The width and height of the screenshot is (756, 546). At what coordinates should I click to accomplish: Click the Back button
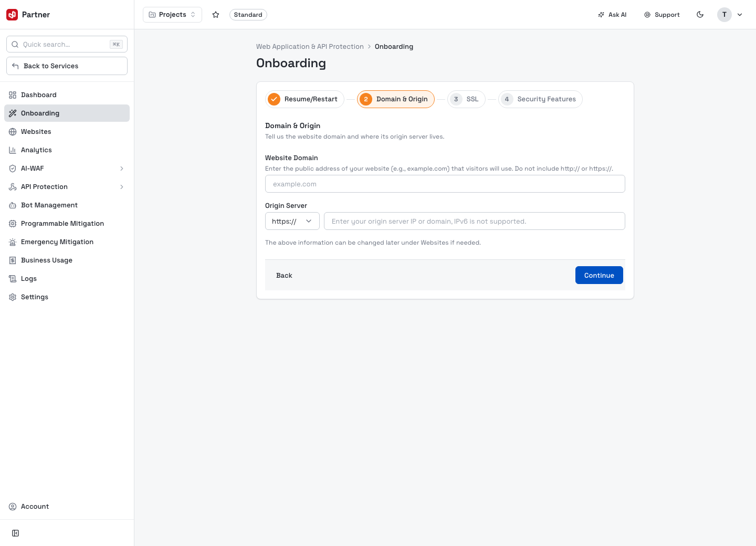tap(284, 275)
